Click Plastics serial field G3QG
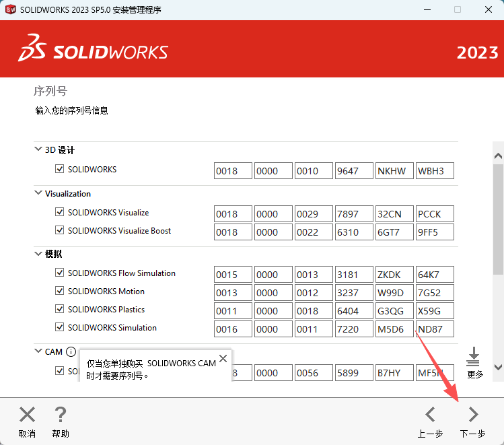The height and width of the screenshot is (445, 504). (394, 311)
